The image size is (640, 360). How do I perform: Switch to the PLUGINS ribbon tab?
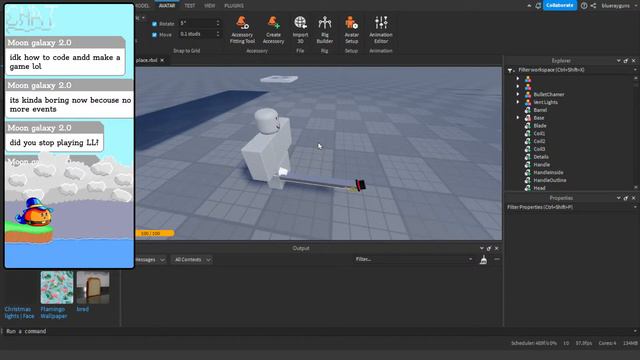click(234, 6)
